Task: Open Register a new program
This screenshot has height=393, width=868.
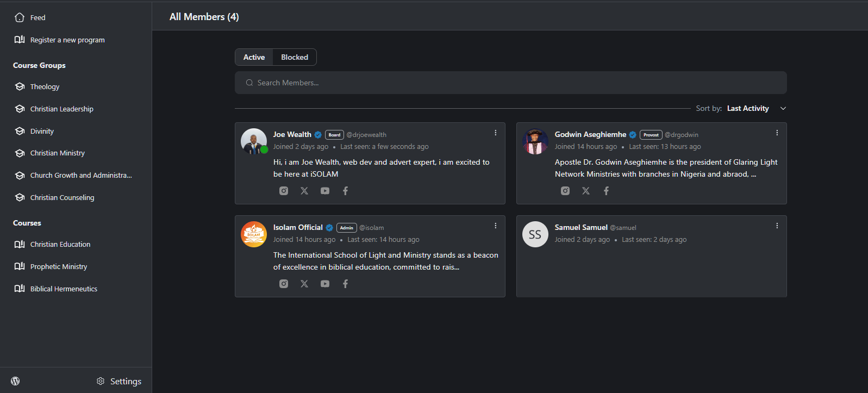Action: [x=67, y=40]
